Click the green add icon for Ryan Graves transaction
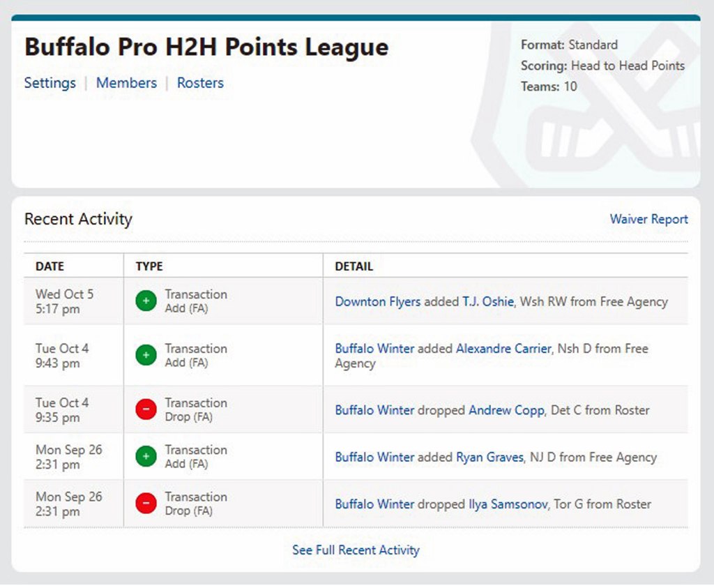This screenshot has width=714, height=588. point(146,457)
